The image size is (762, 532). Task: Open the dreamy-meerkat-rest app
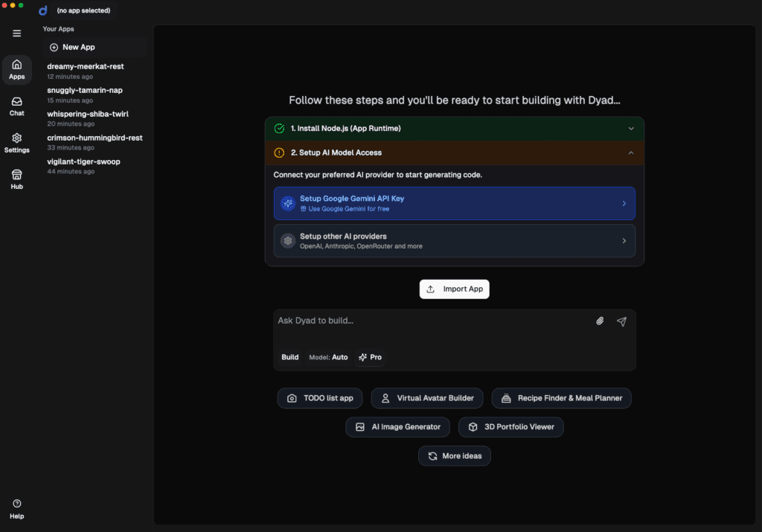coord(95,71)
